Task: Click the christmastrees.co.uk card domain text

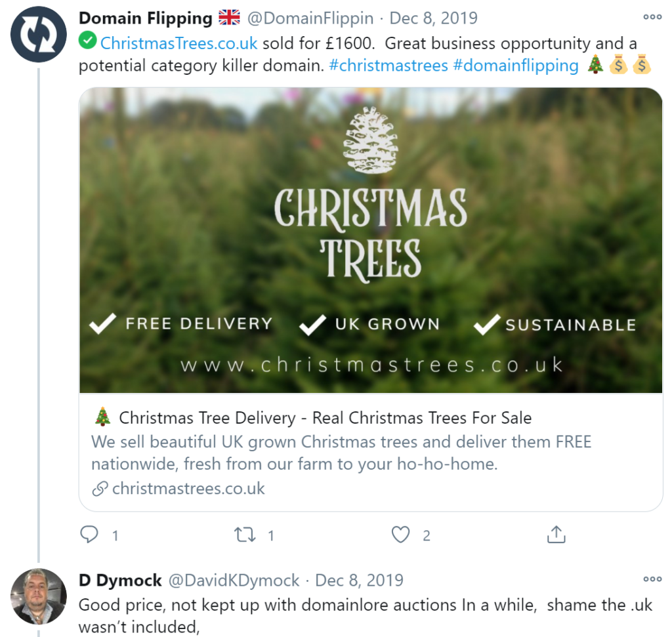Action: 188,489
